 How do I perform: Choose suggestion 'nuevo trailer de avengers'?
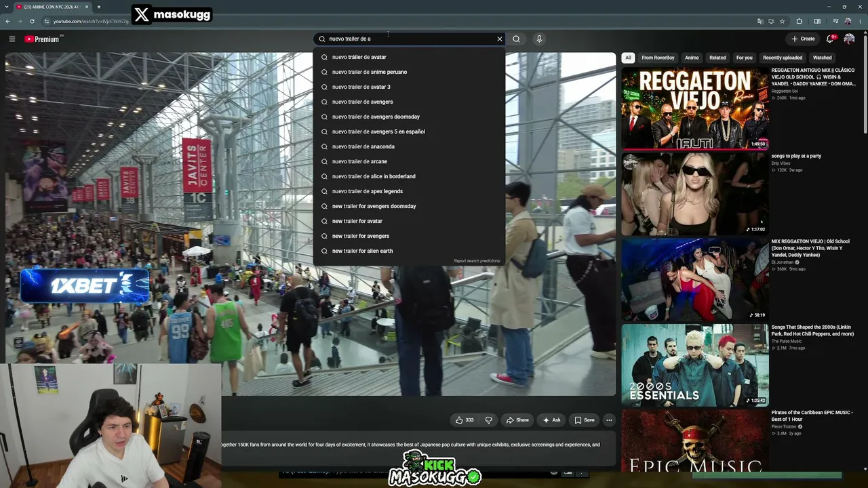pyautogui.click(x=409, y=102)
